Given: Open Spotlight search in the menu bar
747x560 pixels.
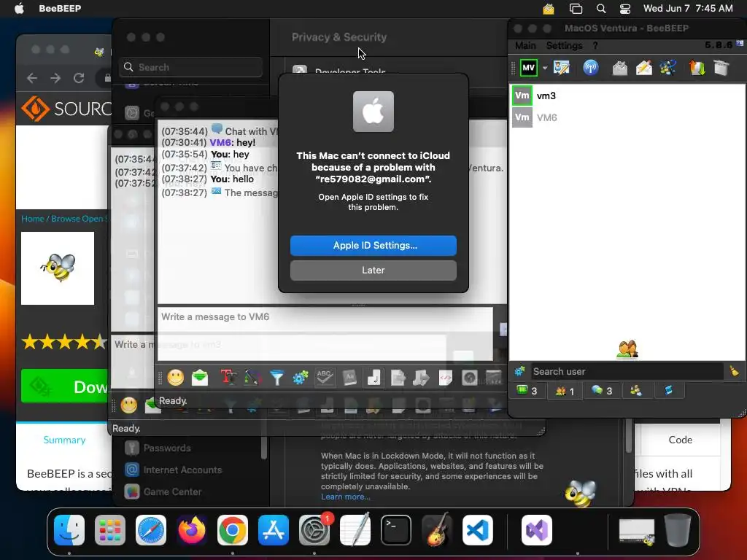Looking at the screenshot, I should [601, 9].
